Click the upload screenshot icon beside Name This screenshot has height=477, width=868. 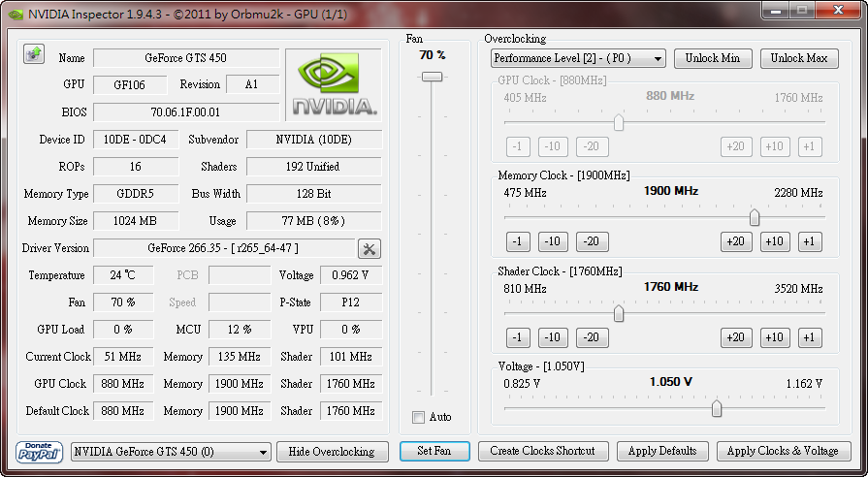pyautogui.click(x=33, y=54)
